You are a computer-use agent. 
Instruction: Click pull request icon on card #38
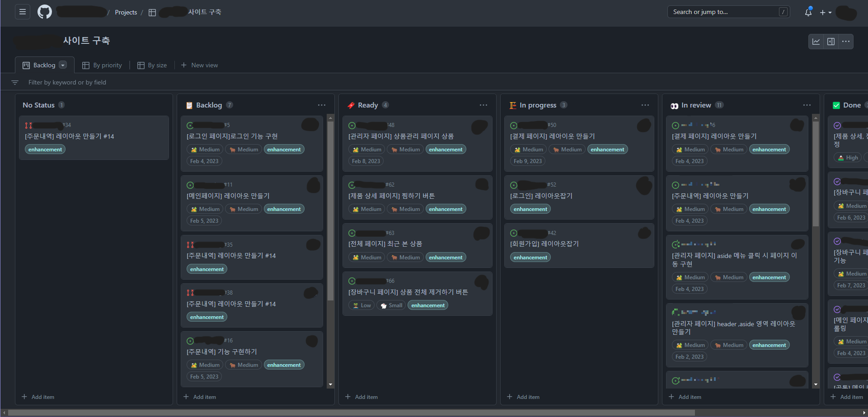(x=190, y=293)
